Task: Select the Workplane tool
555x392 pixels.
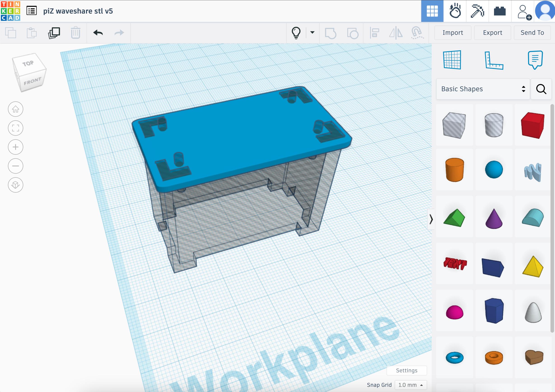Action: [452, 60]
